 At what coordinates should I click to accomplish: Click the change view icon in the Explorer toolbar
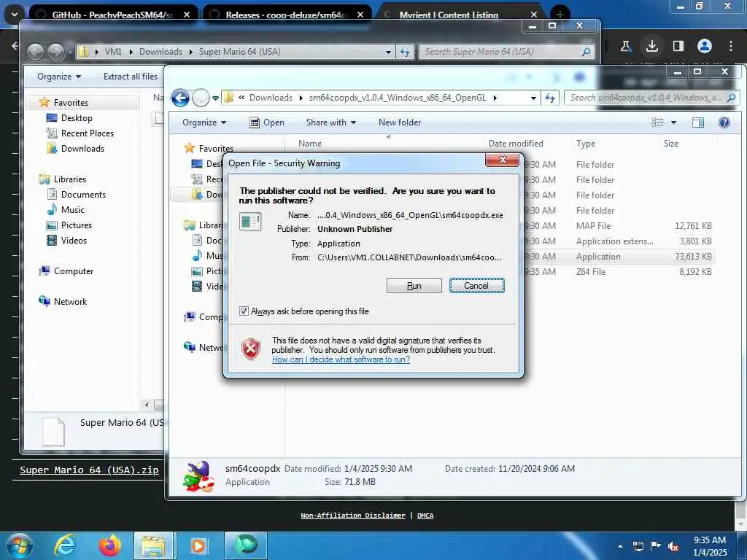(x=657, y=122)
